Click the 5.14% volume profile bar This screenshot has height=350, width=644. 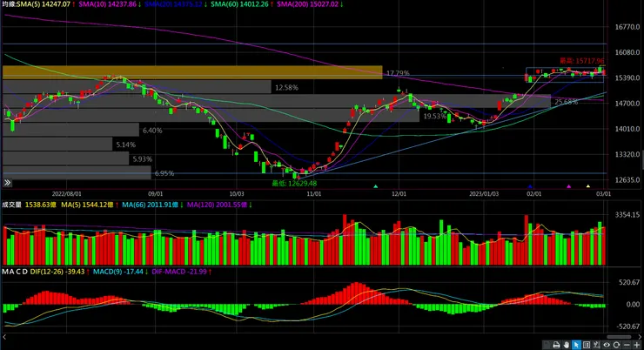click(57, 145)
